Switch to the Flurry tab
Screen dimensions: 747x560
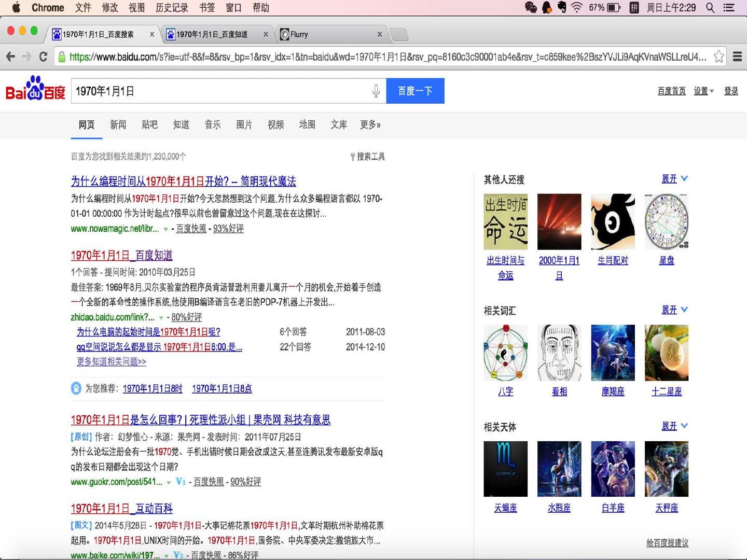coord(332,34)
